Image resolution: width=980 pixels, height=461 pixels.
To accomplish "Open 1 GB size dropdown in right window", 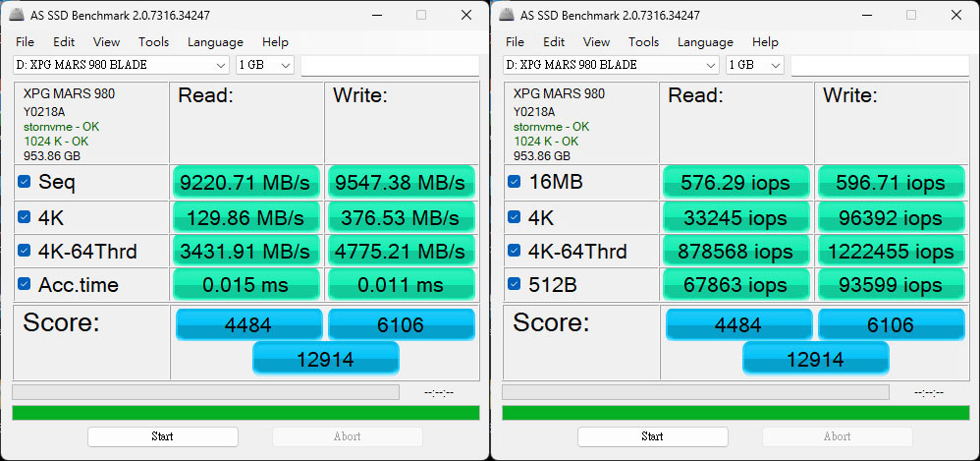I will point(755,65).
